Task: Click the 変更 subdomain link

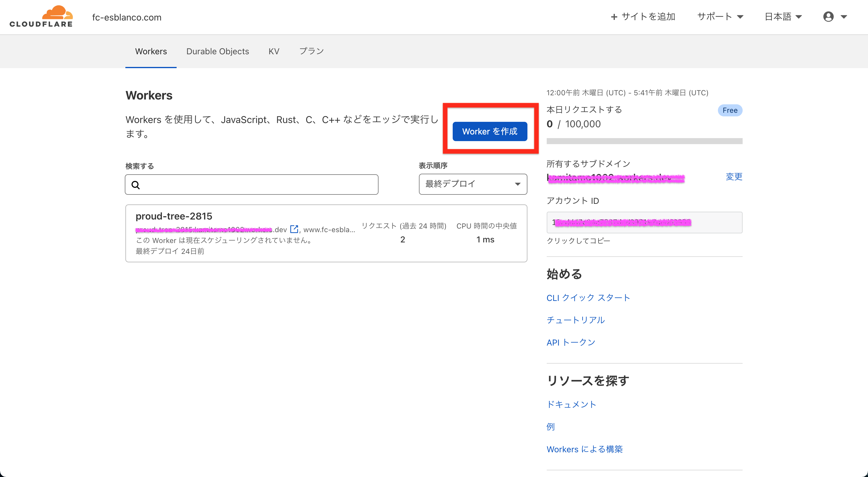Action: pos(734,177)
